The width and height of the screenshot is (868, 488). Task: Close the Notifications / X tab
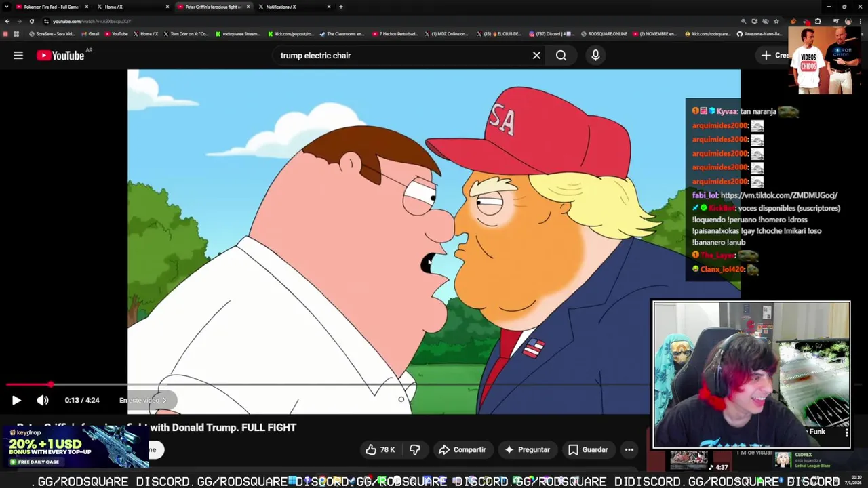click(x=329, y=7)
